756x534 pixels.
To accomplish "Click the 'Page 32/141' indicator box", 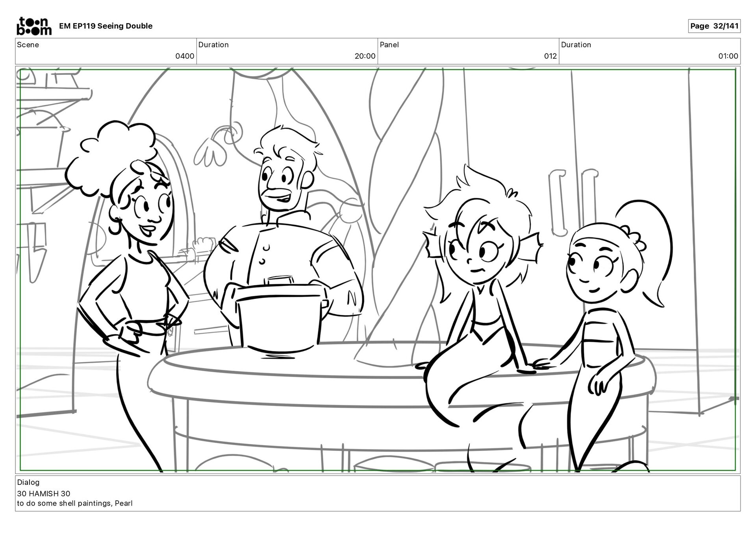I will click(x=714, y=26).
